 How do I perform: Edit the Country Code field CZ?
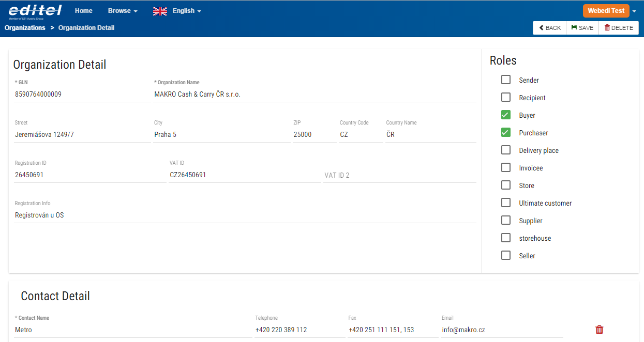361,135
